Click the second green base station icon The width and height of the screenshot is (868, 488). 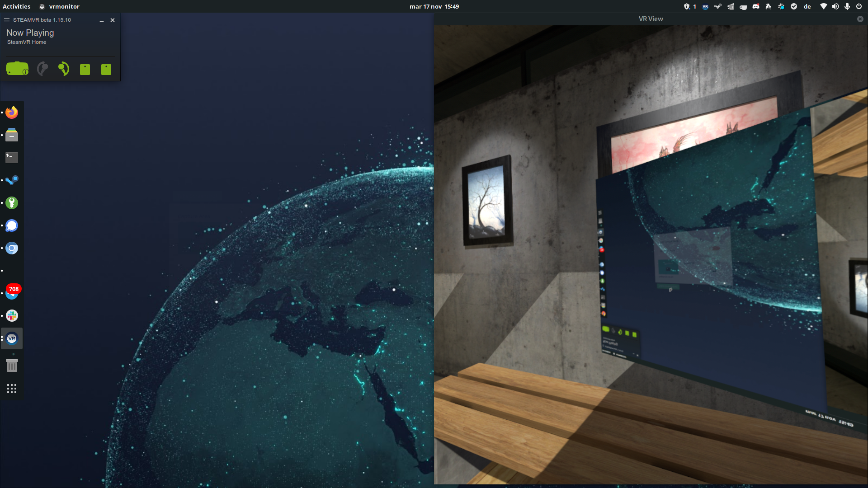tap(106, 69)
